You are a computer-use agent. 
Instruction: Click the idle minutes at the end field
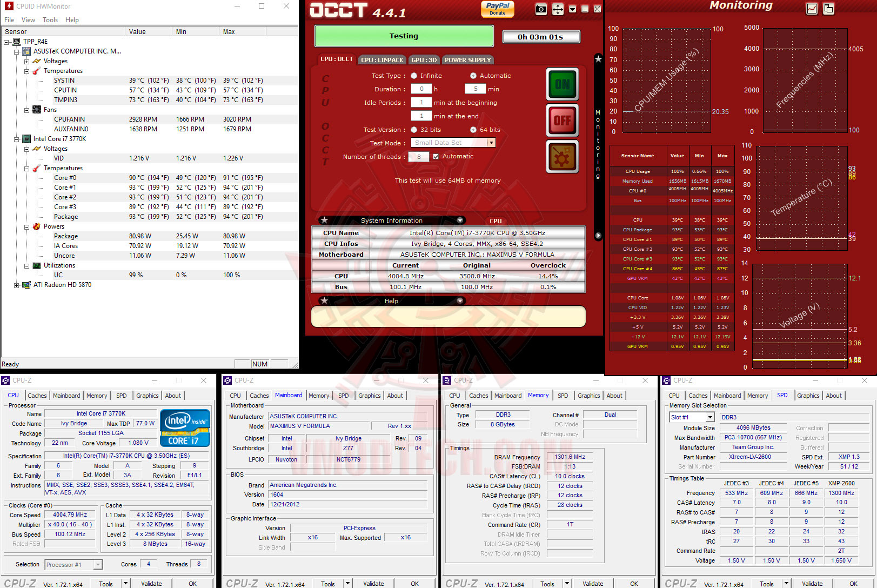click(x=421, y=116)
